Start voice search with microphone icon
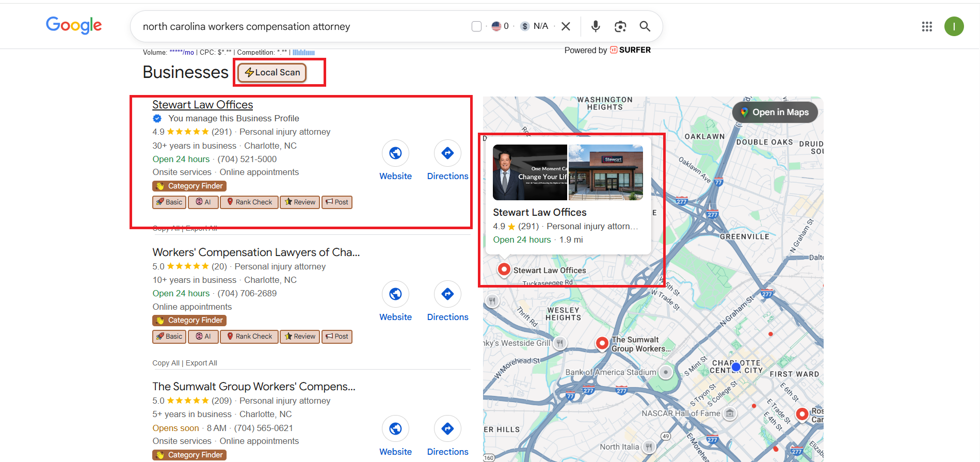Image resolution: width=980 pixels, height=462 pixels. pos(596,26)
